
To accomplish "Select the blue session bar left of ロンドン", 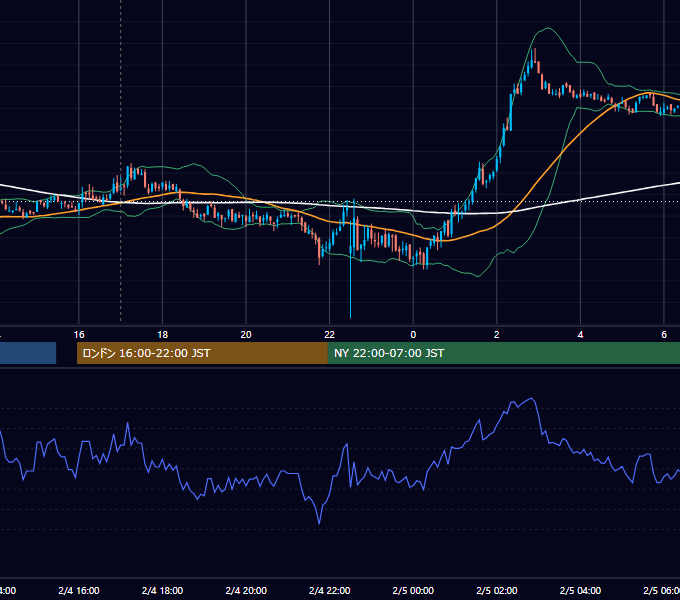I will 28,353.
